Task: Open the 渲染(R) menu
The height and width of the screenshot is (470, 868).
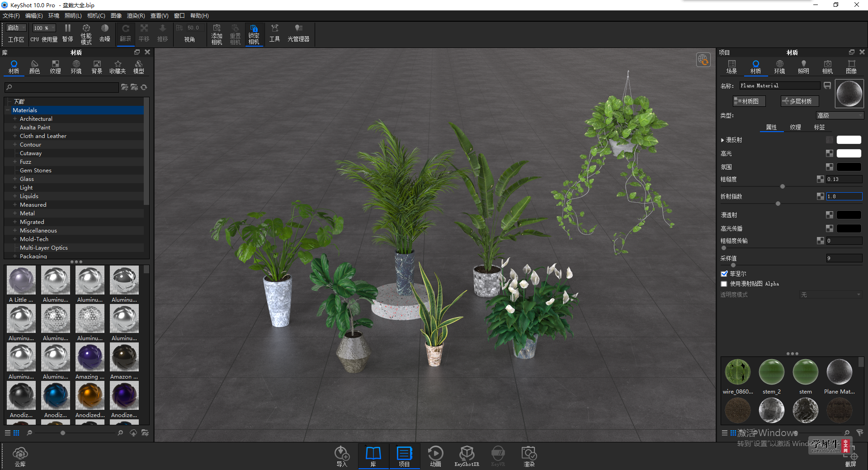Action: point(136,16)
